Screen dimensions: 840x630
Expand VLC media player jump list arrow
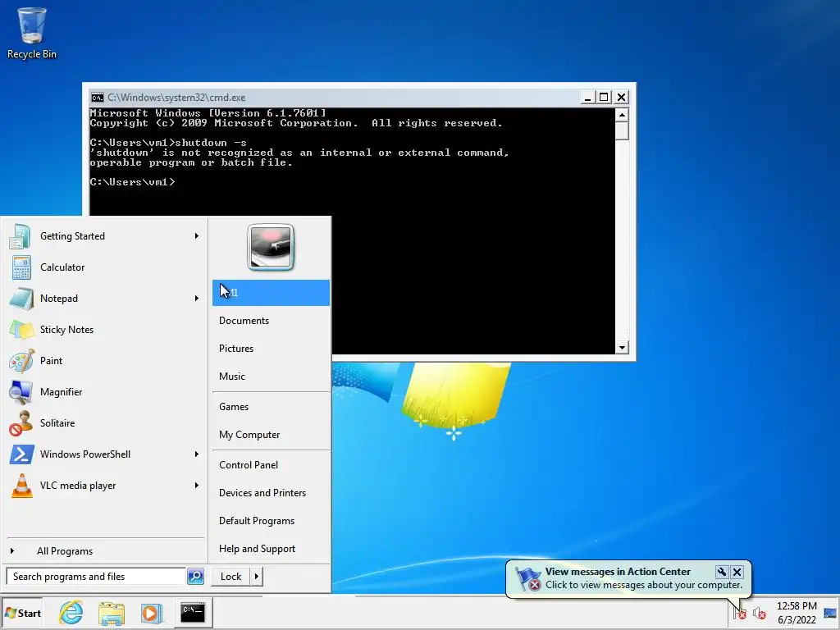(197, 486)
